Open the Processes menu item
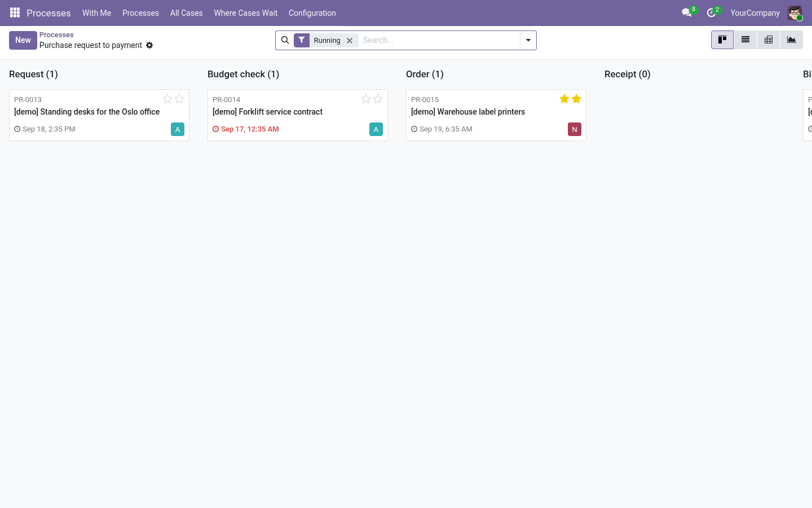This screenshot has width=812, height=508. (140, 13)
